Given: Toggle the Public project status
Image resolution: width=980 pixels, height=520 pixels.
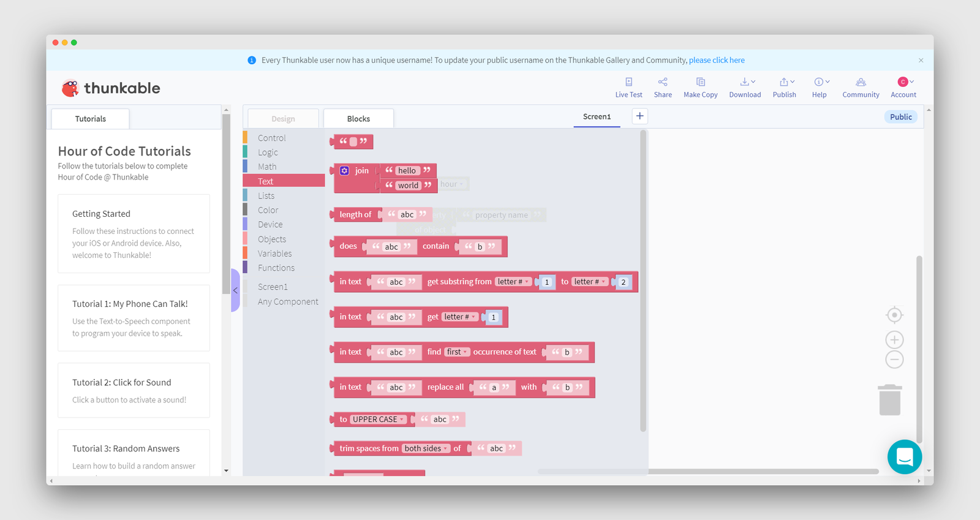Looking at the screenshot, I should (x=901, y=117).
